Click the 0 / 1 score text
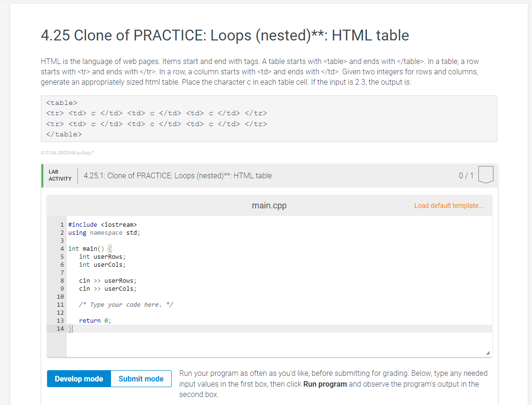532x405 pixels. (x=466, y=175)
